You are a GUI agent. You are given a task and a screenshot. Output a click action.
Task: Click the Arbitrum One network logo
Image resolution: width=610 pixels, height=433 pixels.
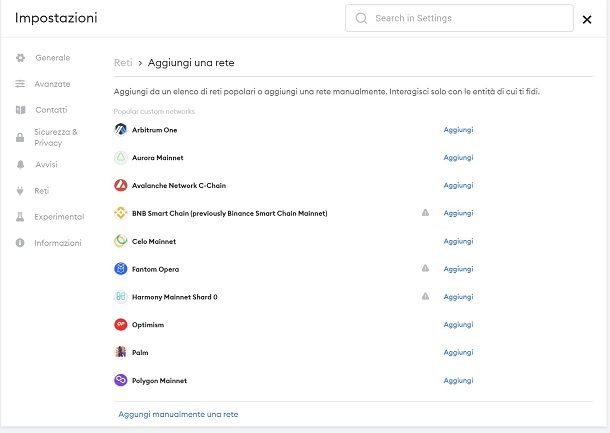tap(121, 130)
